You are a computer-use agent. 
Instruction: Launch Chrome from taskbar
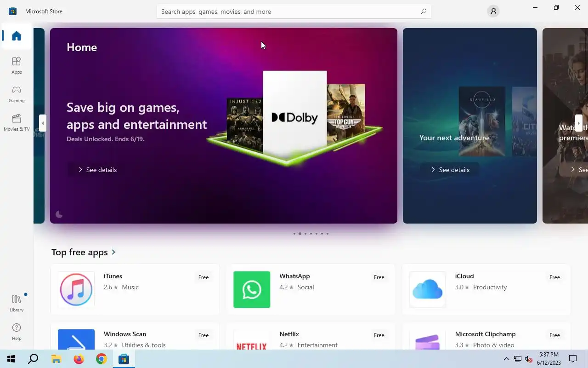click(x=101, y=359)
